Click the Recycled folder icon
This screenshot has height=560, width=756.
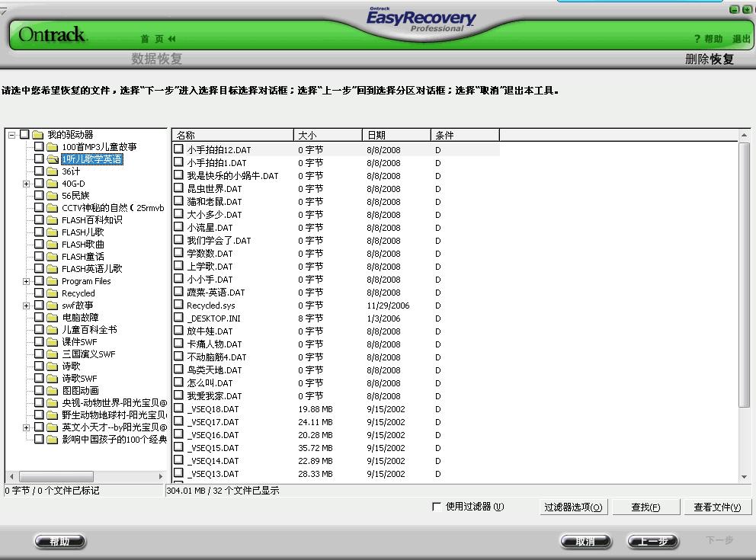(52, 293)
